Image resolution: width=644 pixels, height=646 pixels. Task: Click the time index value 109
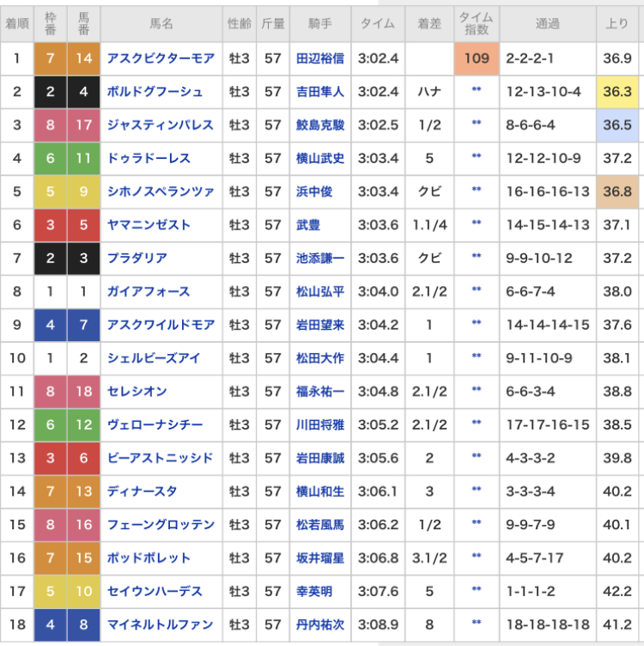click(x=476, y=58)
